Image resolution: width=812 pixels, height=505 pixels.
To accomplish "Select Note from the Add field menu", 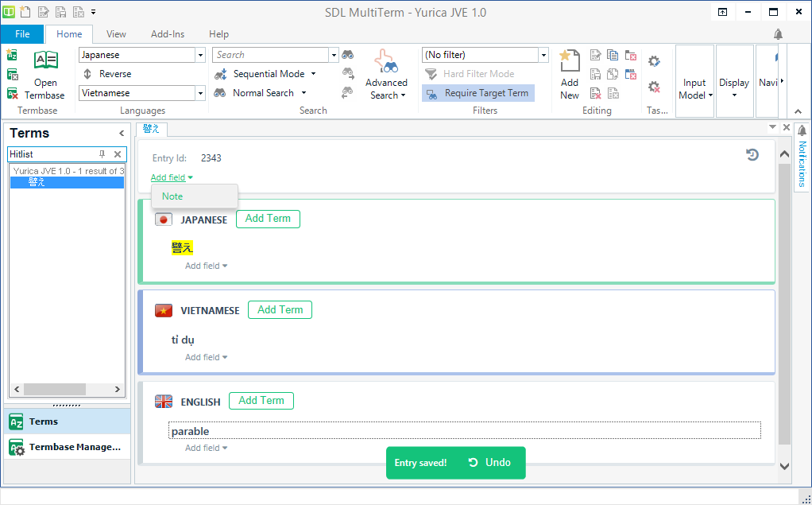I will 194,196.
